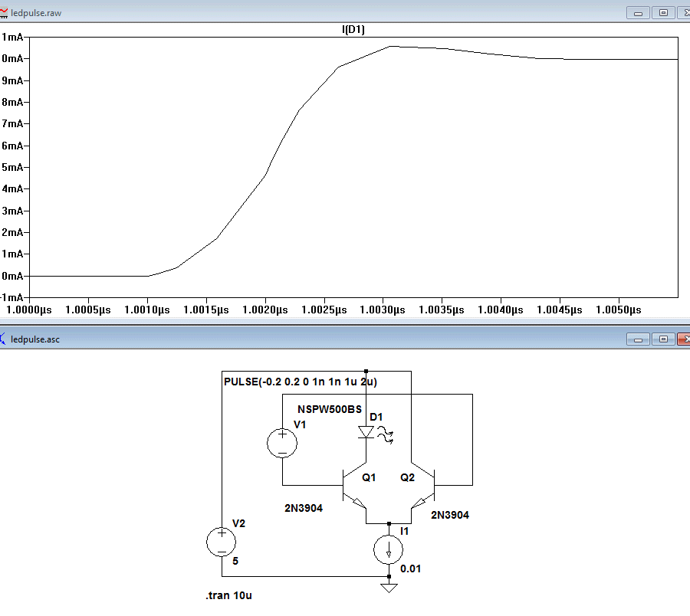Select the Q2 transistor symbol
The image size is (690, 616).
tap(423, 485)
